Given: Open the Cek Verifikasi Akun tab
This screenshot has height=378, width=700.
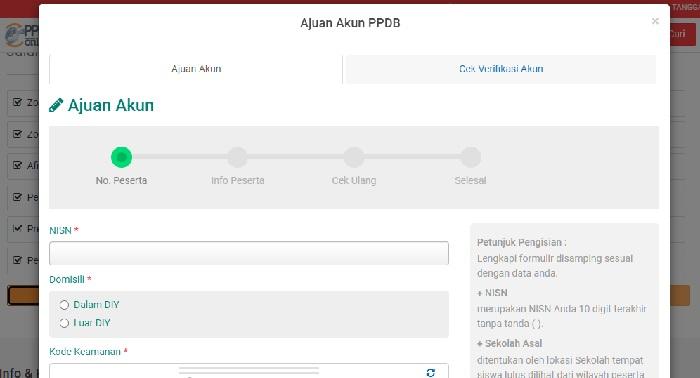Looking at the screenshot, I should 501,69.
